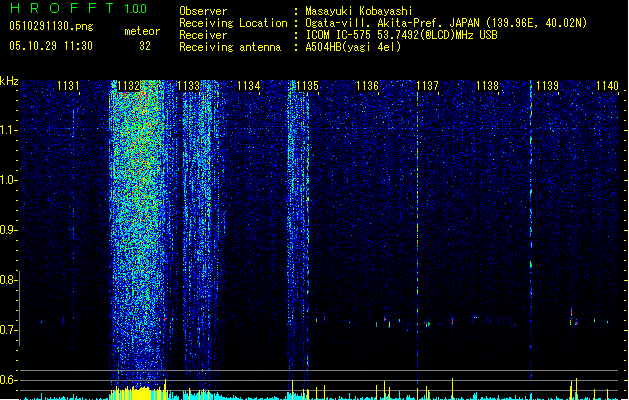Click the Ogata-vill. Akita-Pref. JAPAN location text
This screenshot has height=400, width=629.
point(446,23)
